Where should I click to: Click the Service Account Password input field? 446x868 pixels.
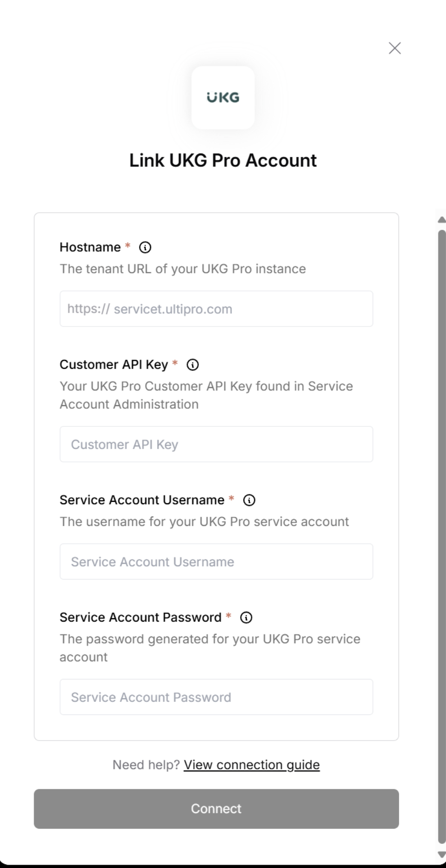[216, 697]
